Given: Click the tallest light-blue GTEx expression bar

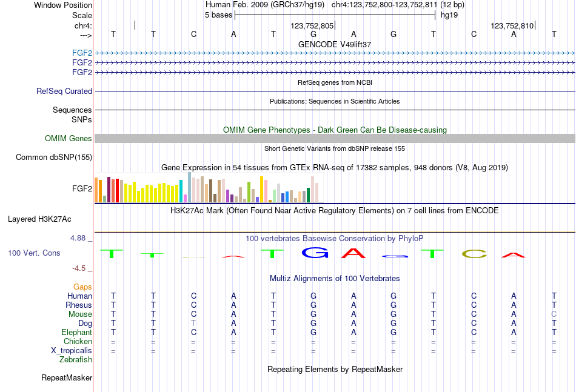Looking at the screenshot, I should (190, 187).
